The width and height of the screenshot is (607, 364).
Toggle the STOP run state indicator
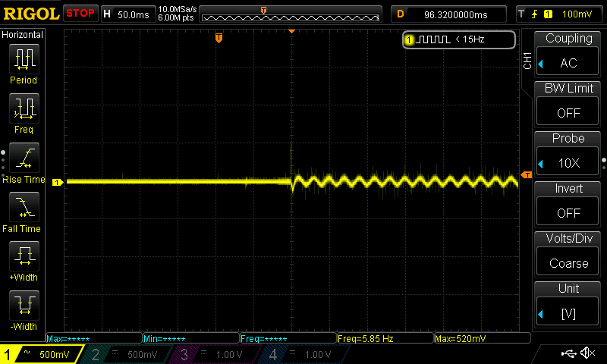[x=80, y=13]
